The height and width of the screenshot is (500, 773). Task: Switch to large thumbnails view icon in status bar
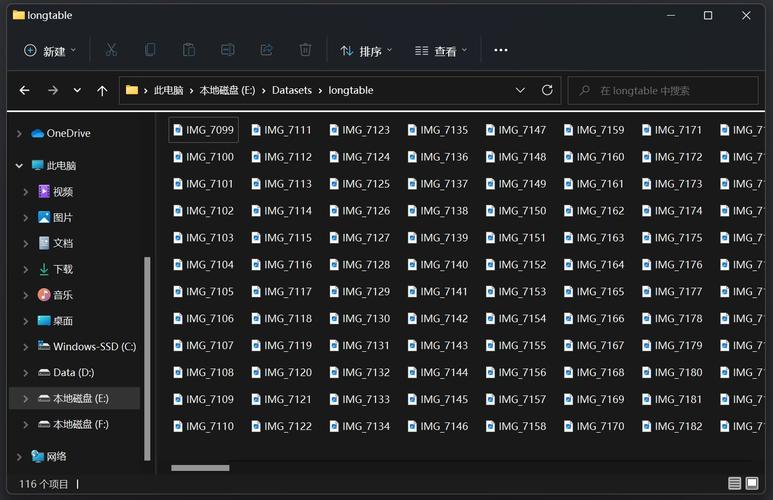(x=752, y=483)
